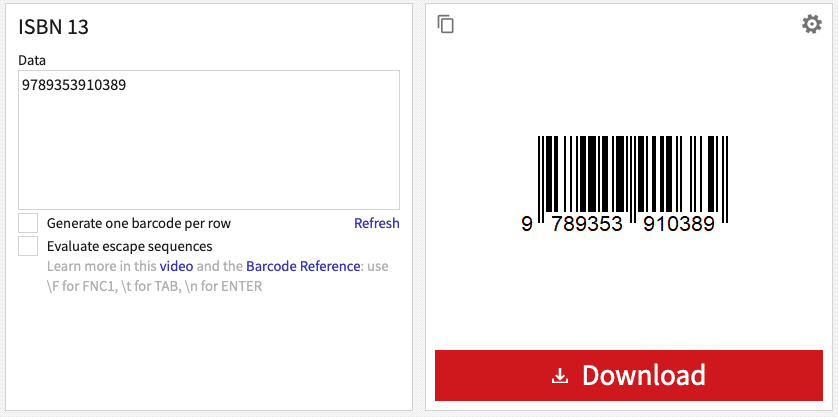Click the 'Evaluate escape sequences' label text

pos(130,246)
